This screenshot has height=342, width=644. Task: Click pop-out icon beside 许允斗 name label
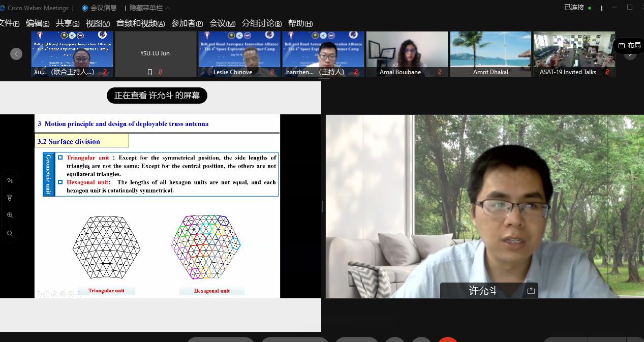point(531,291)
